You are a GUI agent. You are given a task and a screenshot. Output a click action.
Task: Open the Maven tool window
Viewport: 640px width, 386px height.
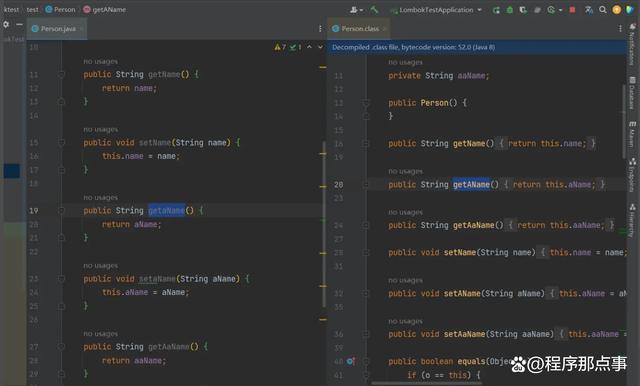(x=632, y=134)
